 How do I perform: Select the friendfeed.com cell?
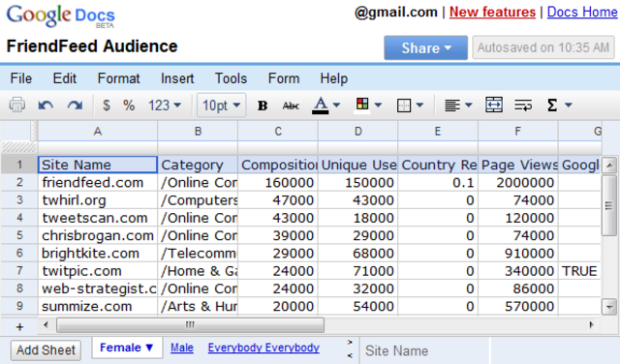pos(98,183)
